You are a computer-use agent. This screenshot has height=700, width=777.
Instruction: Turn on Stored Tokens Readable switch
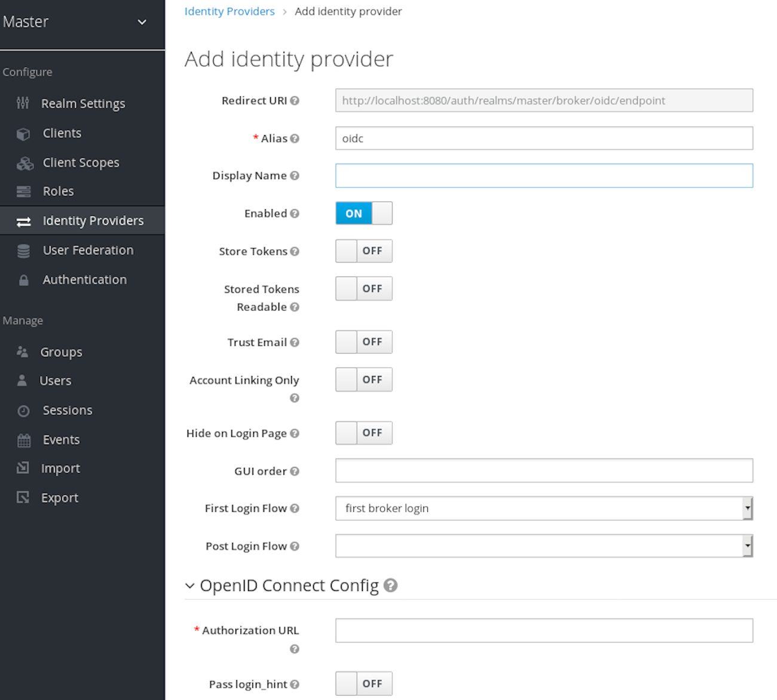click(x=364, y=289)
